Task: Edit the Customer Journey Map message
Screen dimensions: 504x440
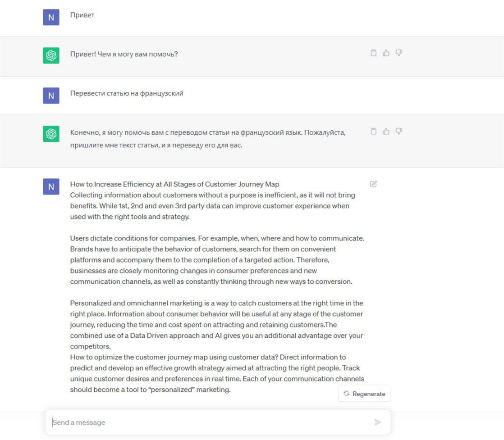Action: (x=373, y=184)
